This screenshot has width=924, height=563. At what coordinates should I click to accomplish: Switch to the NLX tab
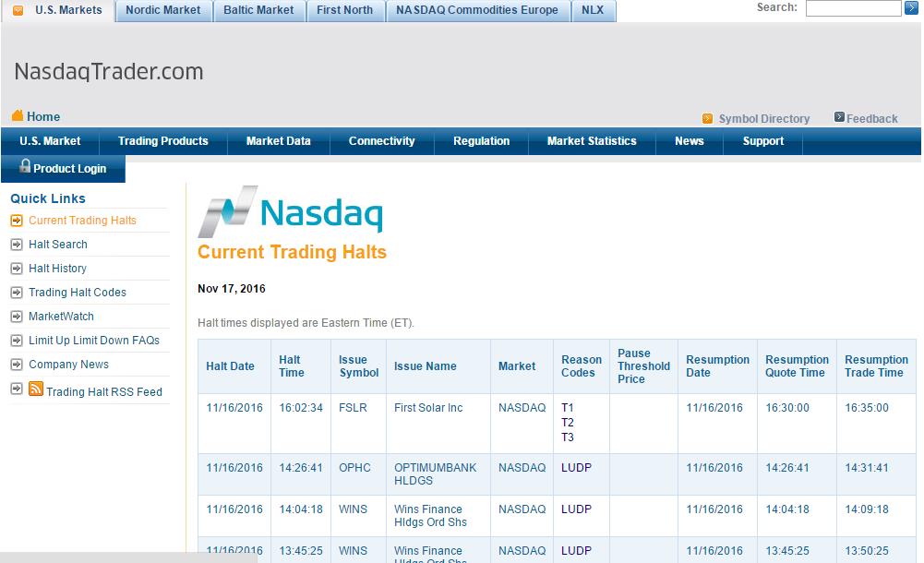pos(593,10)
